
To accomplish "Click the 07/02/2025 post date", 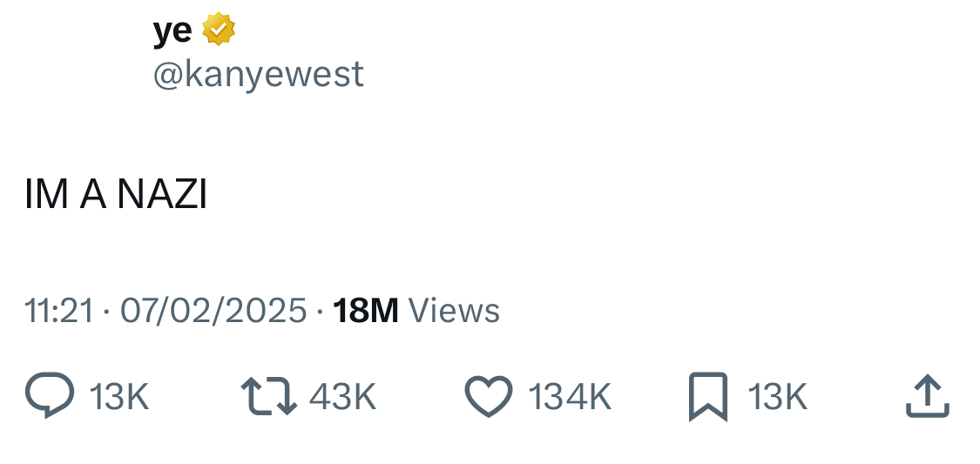I will 213,311.
